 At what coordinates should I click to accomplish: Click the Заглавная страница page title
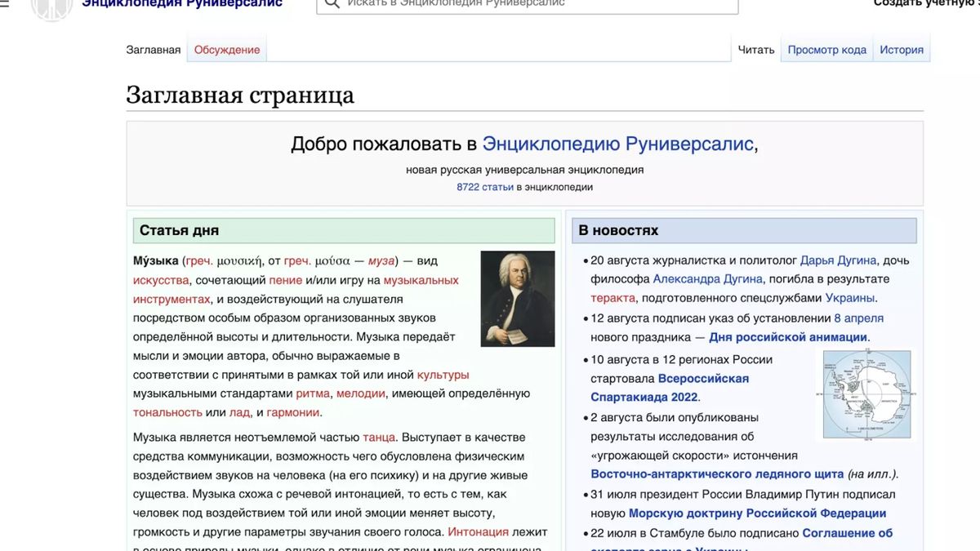click(x=240, y=96)
